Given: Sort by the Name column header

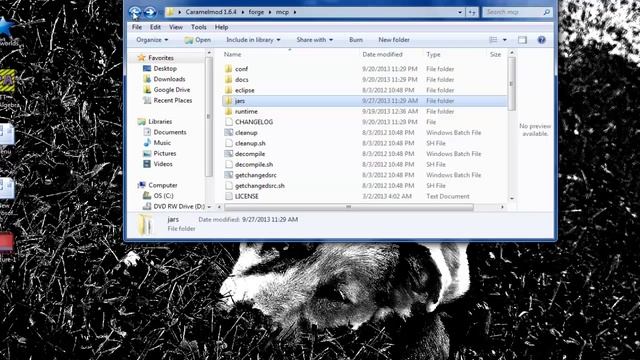Looking at the screenshot, I should click(x=232, y=54).
